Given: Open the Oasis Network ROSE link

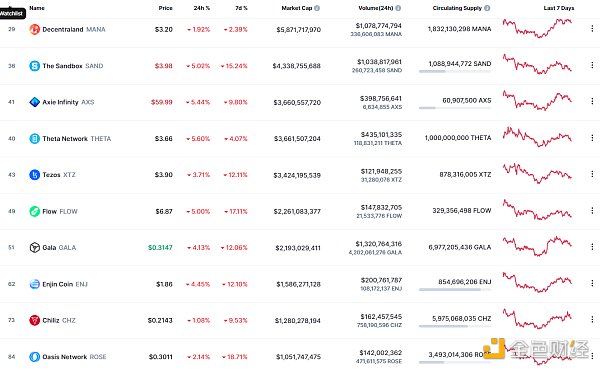Looking at the screenshot, I should tap(74, 357).
